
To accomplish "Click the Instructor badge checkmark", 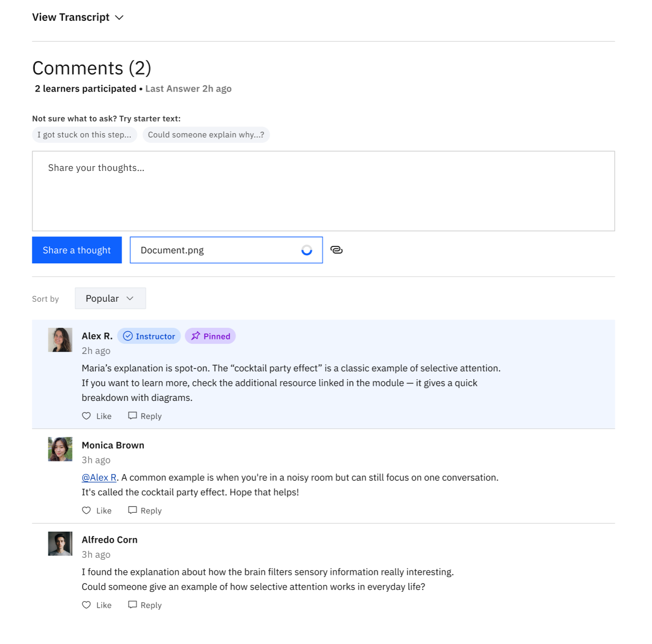I will (x=128, y=336).
